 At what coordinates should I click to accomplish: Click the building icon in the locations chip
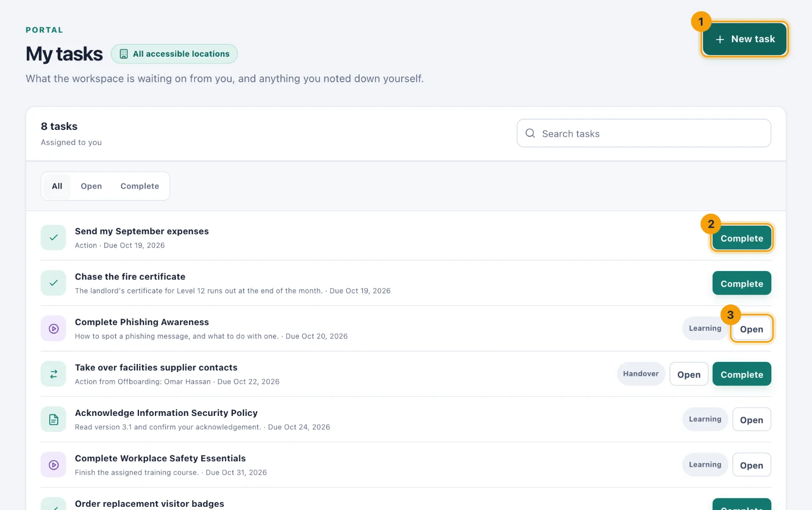[123, 53]
